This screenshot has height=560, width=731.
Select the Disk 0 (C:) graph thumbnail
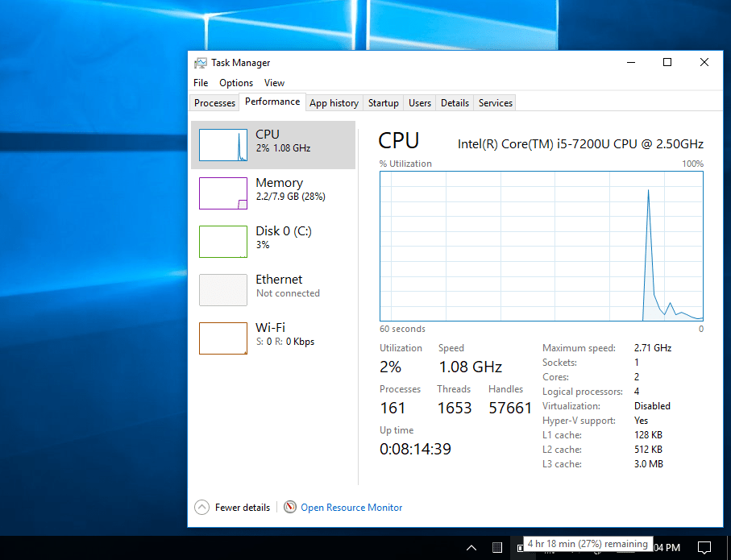pyautogui.click(x=222, y=242)
